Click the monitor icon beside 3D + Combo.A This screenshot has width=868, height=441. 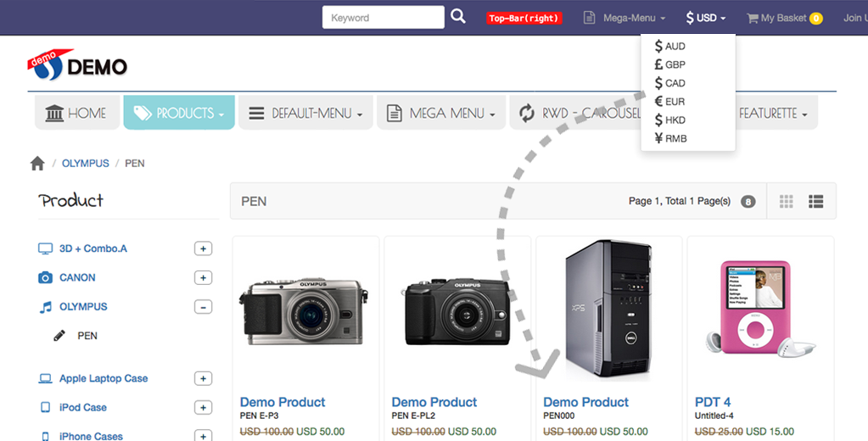[x=45, y=248]
